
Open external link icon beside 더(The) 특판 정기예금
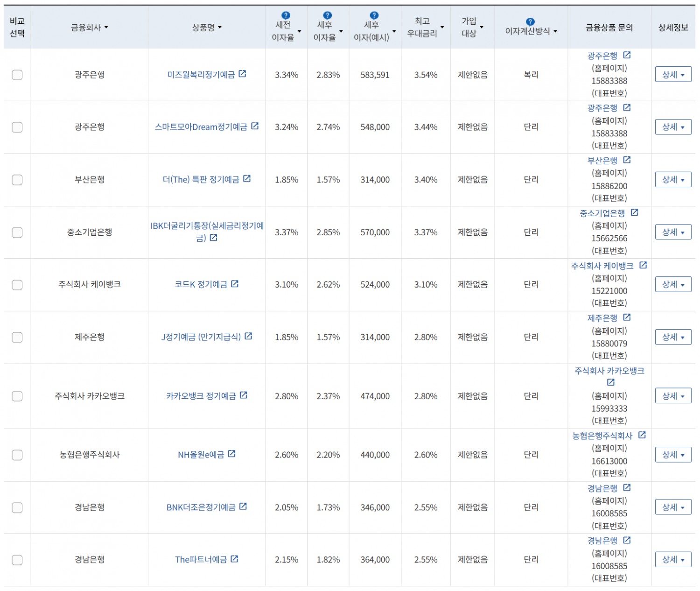247,179
